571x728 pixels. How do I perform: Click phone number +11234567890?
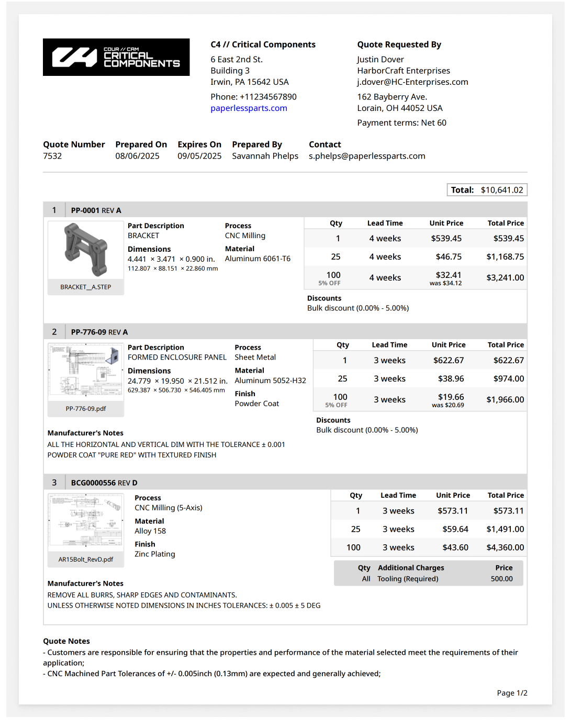point(268,97)
